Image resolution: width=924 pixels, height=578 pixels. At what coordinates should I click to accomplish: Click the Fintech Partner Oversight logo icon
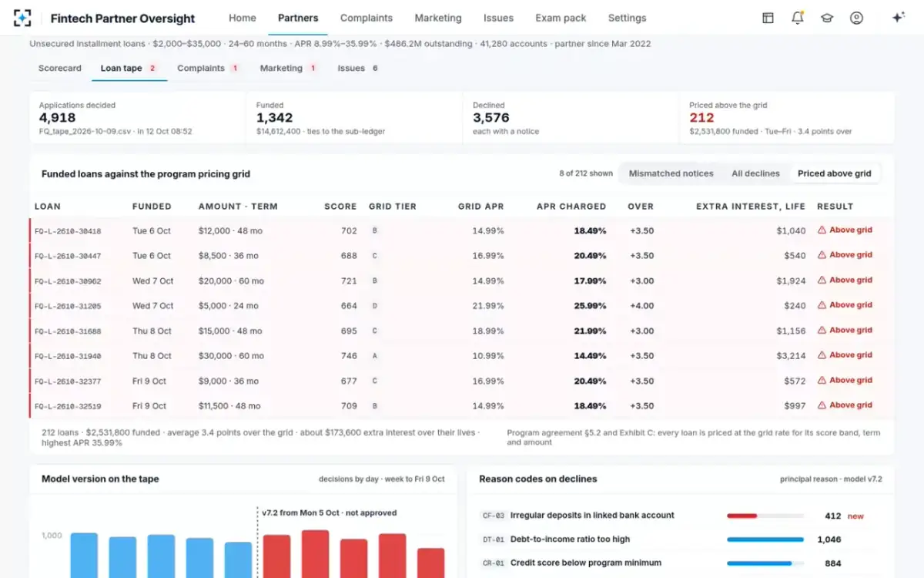[x=22, y=18]
